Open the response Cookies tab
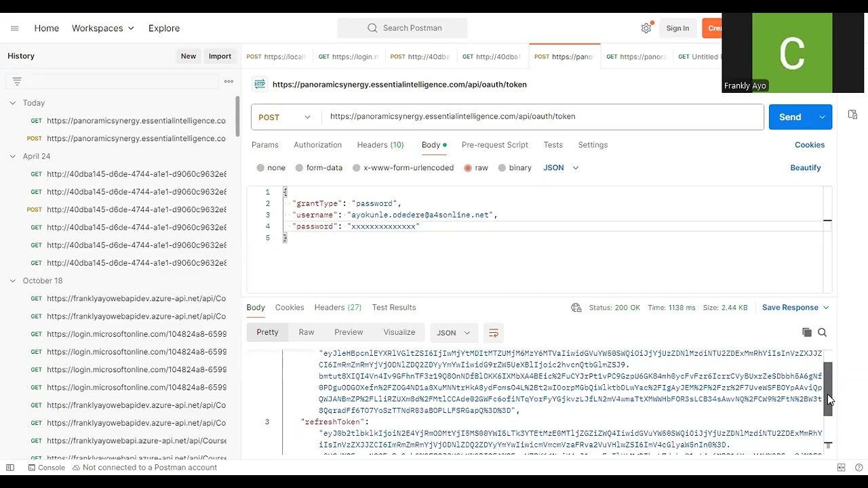 coord(290,308)
